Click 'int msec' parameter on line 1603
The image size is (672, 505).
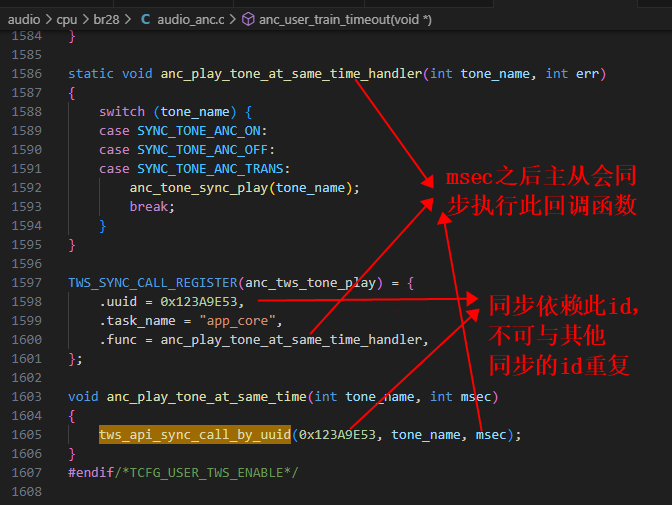point(461,397)
